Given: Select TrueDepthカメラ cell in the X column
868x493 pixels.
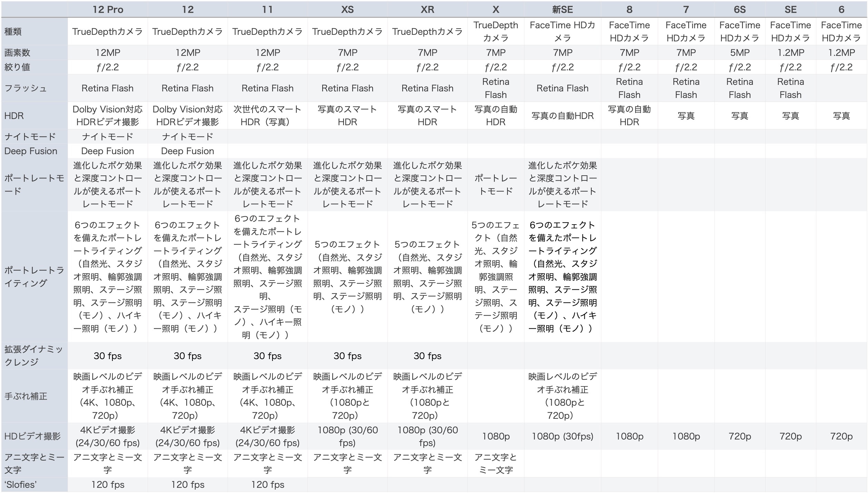Looking at the screenshot, I should [x=496, y=31].
